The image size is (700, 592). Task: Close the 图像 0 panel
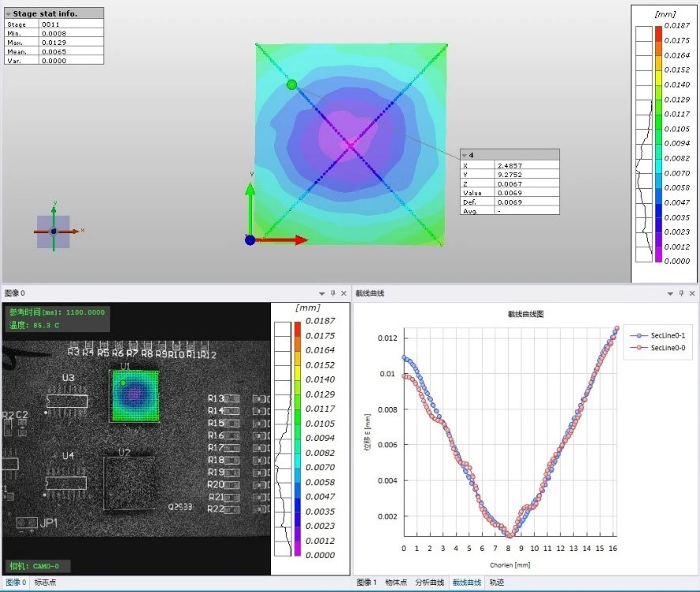pos(344,293)
